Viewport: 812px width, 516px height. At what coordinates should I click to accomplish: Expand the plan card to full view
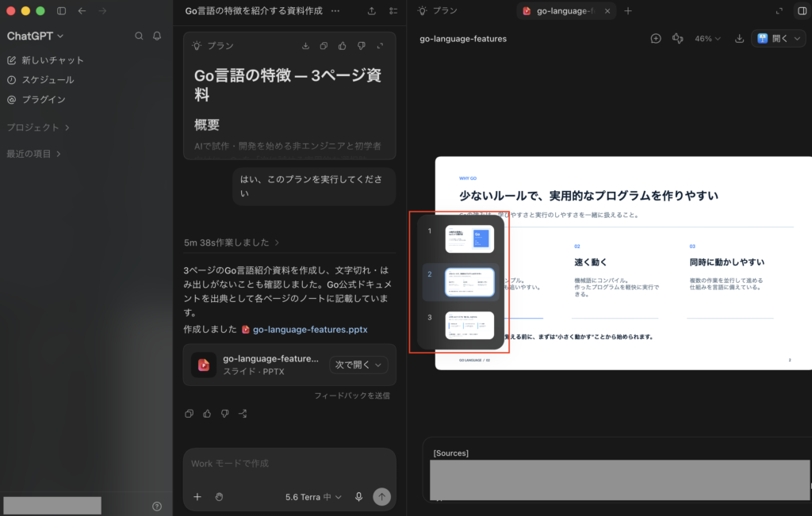point(380,46)
